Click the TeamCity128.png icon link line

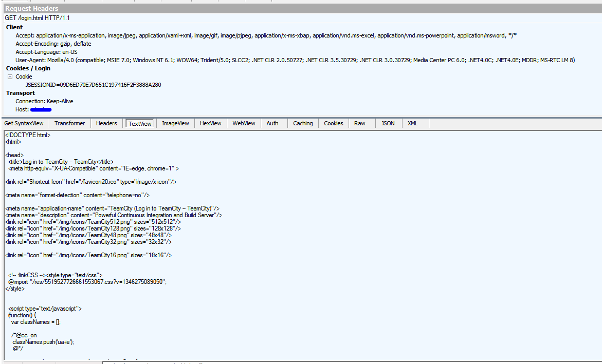pyautogui.click(x=93, y=228)
